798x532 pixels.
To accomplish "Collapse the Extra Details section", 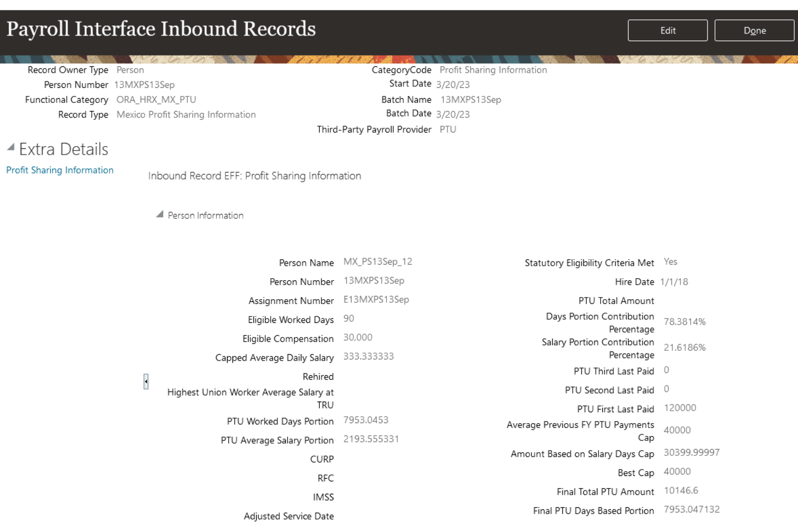I will coord(11,147).
